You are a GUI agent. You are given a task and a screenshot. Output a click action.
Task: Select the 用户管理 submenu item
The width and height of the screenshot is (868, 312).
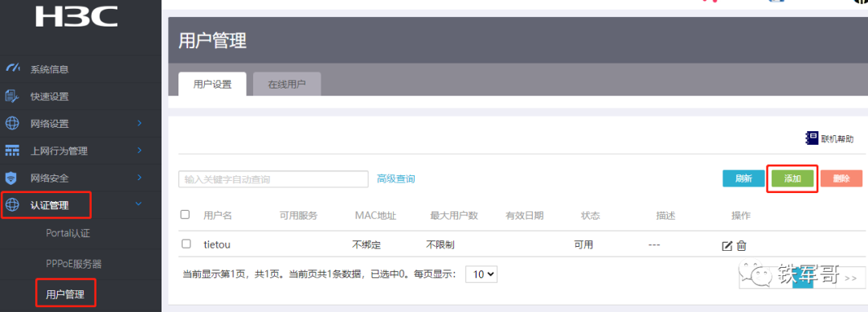[65, 294]
